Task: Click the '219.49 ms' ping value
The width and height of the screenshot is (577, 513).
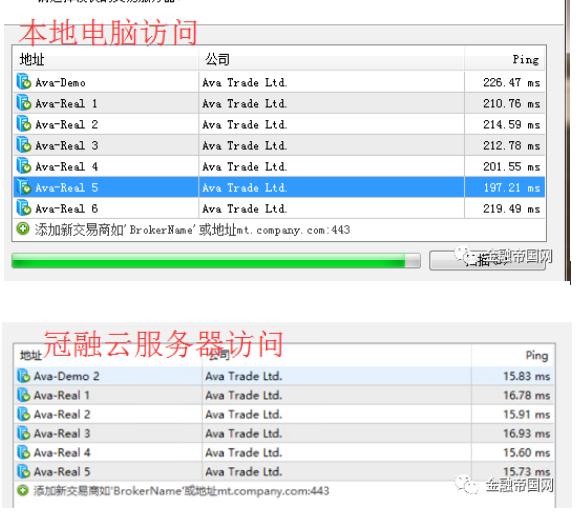Action: [x=512, y=209]
